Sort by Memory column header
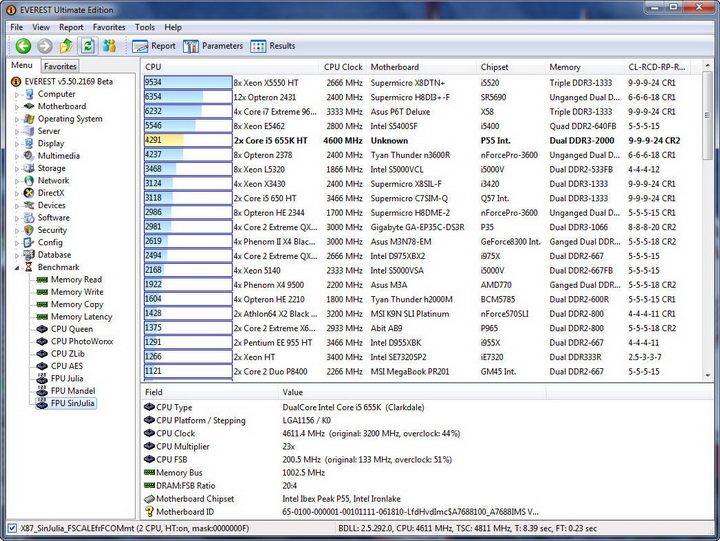This screenshot has height=541, width=720. 585,67
